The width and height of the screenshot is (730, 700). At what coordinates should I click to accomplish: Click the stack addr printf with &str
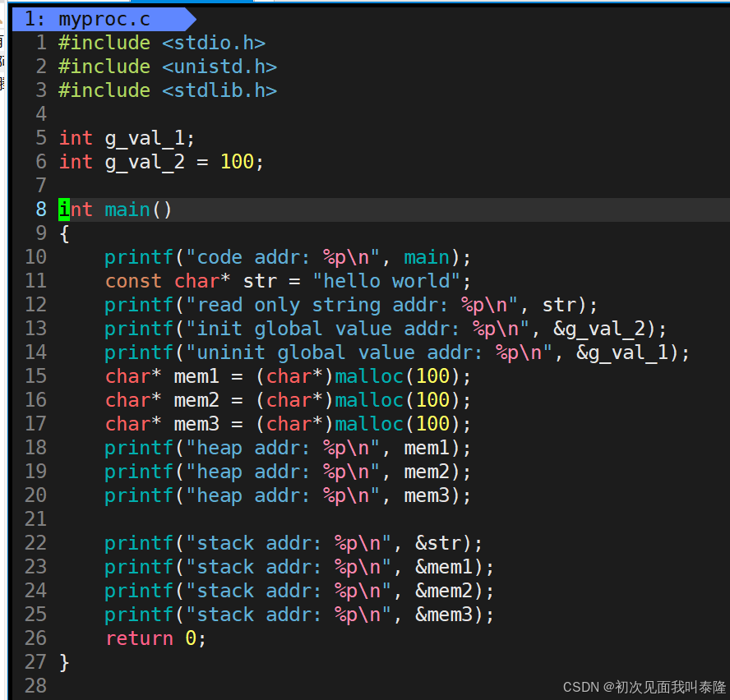click(x=293, y=543)
